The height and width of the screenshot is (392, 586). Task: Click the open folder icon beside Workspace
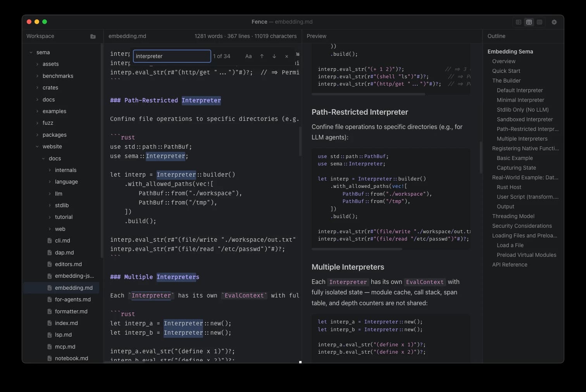point(93,36)
